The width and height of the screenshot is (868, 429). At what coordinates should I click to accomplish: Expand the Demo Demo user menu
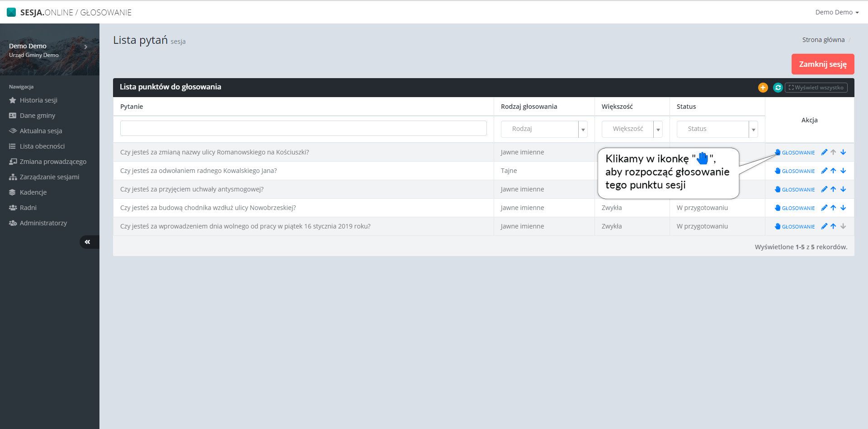836,12
